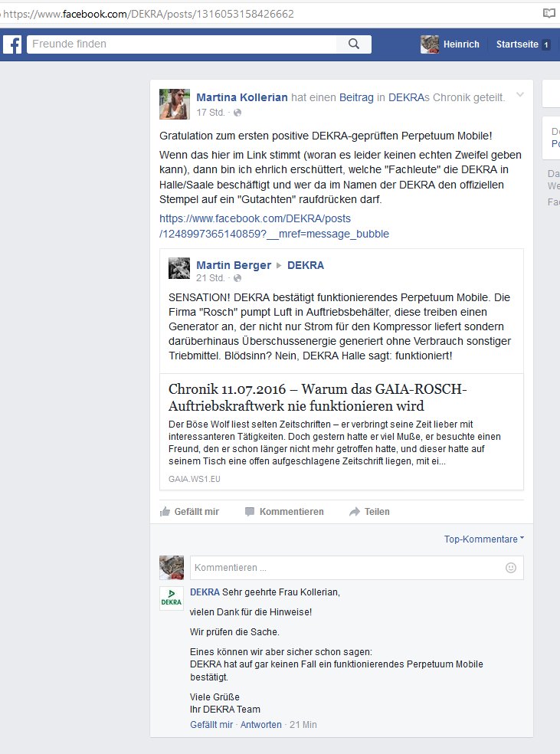Expand the post options chevron
This screenshot has height=754, width=560.
(519, 95)
